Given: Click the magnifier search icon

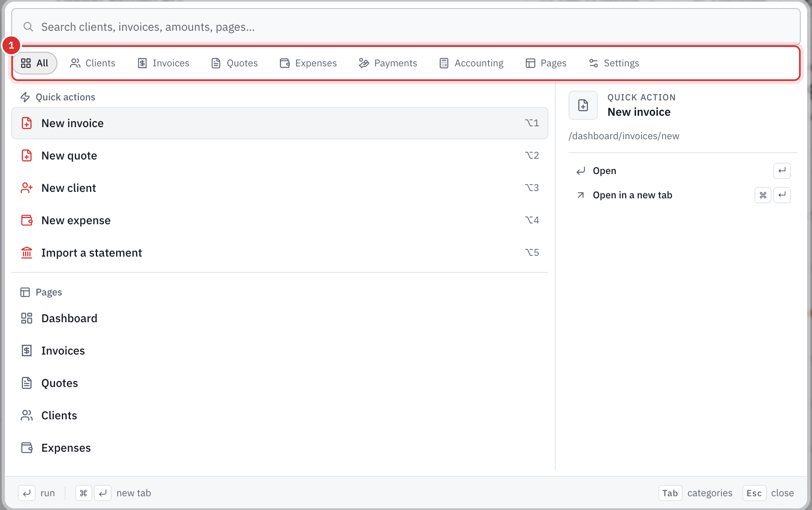Looking at the screenshot, I should tap(28, 27).
